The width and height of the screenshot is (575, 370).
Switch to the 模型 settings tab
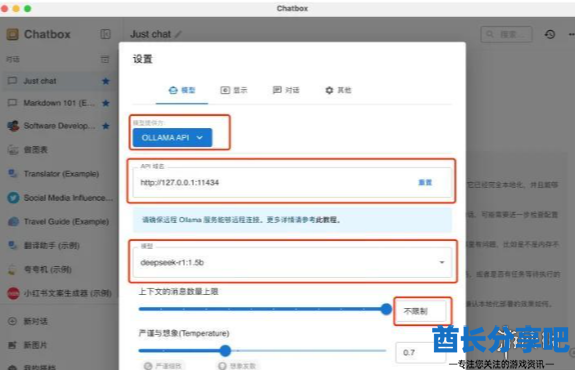coord(182,90)
